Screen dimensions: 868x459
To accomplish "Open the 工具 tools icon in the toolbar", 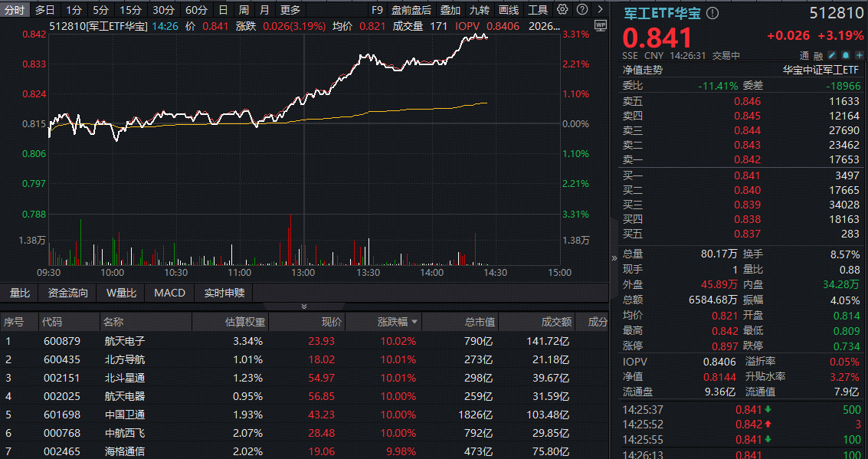I will click(x=539, y=9).
